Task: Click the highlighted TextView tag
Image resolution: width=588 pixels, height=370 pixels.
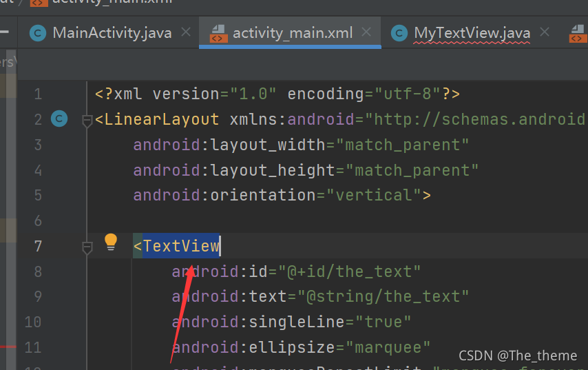Action: click(x=181, y=246)
